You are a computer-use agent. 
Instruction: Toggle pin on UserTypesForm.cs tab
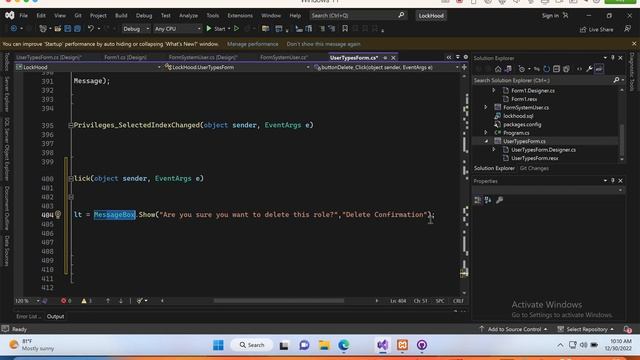point(385,58)
